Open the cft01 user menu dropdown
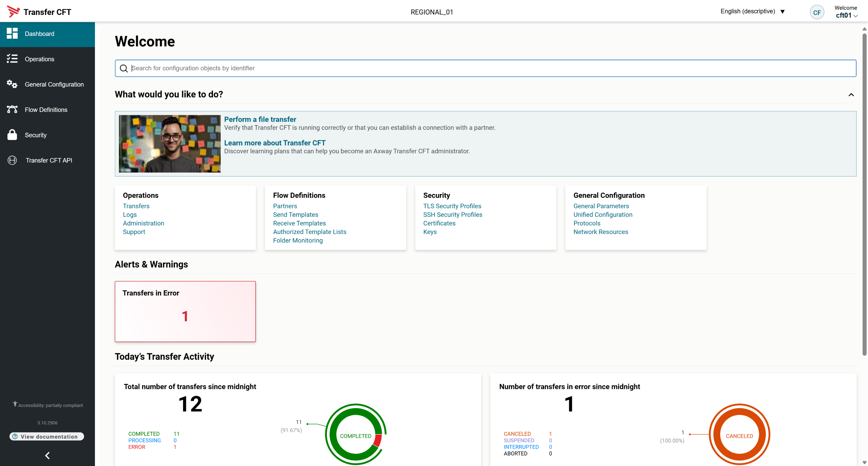This screenshot has height=466, width=868. (x=846, y=15)
